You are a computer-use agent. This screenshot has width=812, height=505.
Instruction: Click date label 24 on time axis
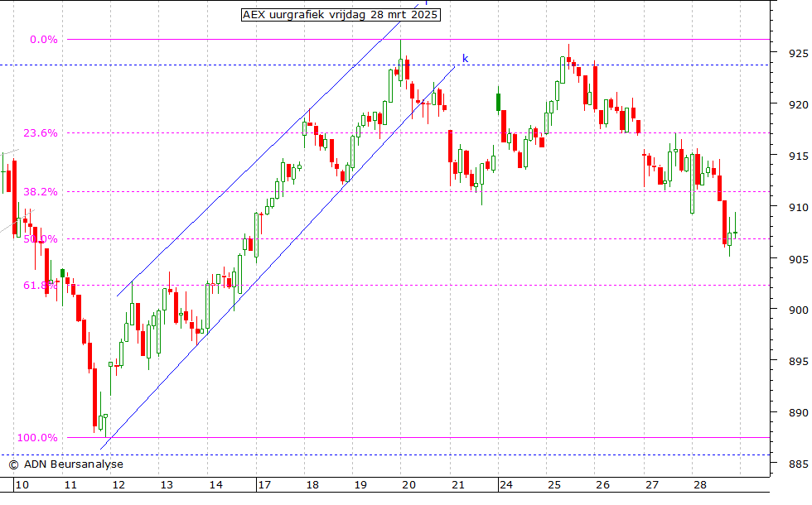coord(506,485)
